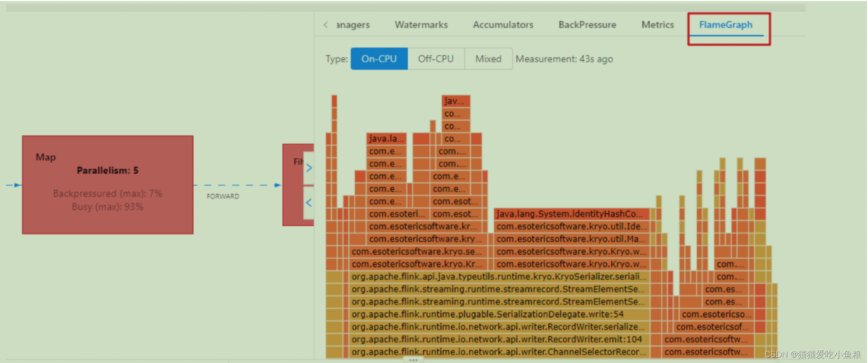Switch flame graph type to Off-CPU
Screen dimensions: 868x363
[436, 59]
